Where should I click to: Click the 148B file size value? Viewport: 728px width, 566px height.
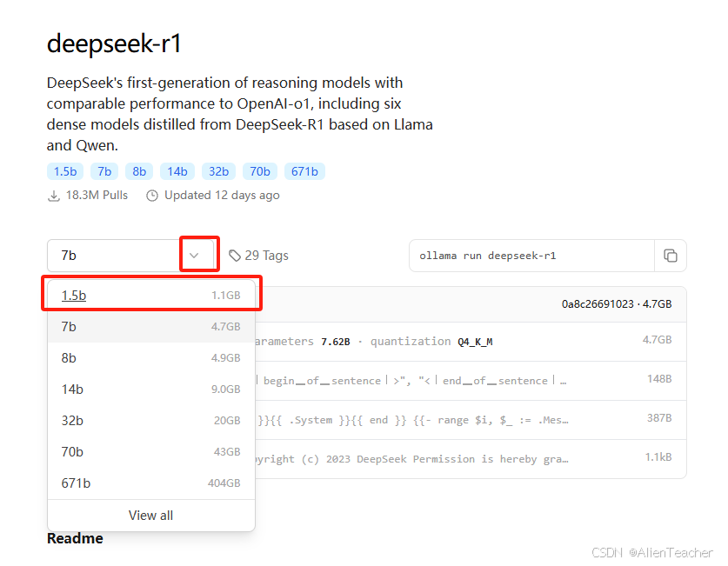tap(659, 379)
